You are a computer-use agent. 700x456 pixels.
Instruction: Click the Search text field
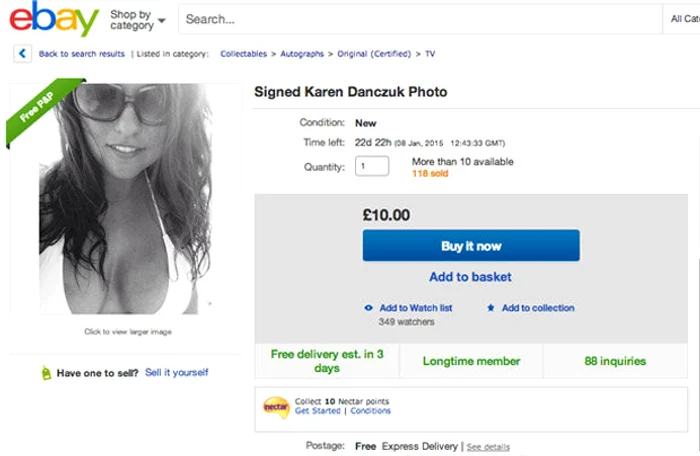click(420, 19)
